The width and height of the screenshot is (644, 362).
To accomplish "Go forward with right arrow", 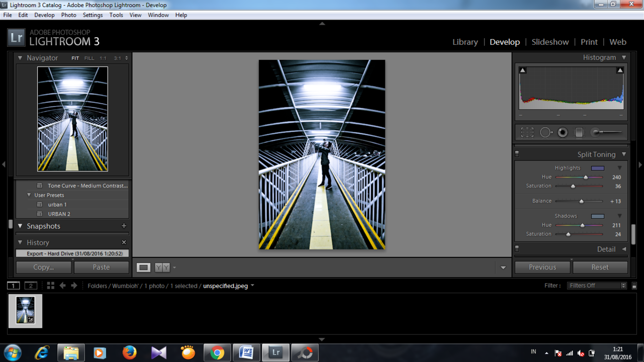I will tap(74, 286).
